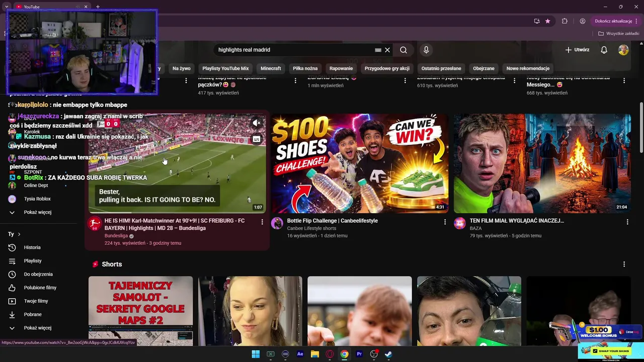Open Wszystkie zakładki bookmarks folder
The width and height of the screenshot is (644, 362).
618,34
